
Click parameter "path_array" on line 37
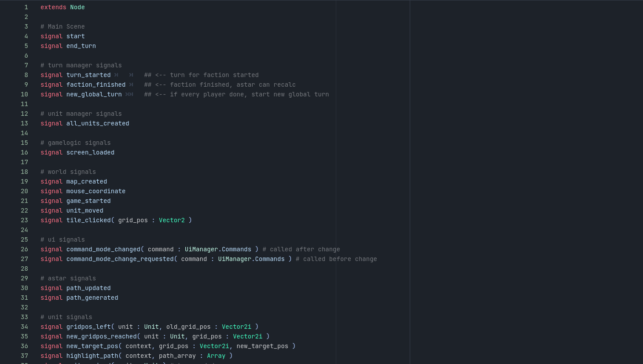pos(177,356)
